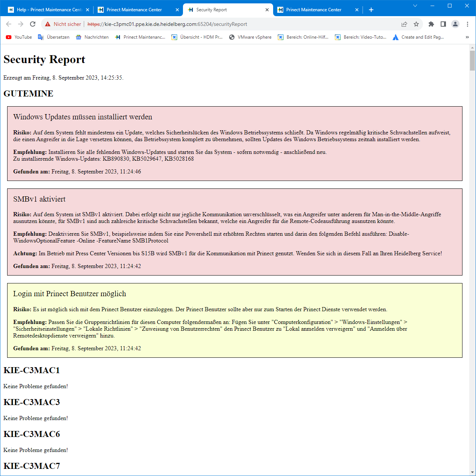The height and width of the screenshot is (476, 476).
Task: Click 'Windows Updates müssen installiert werden' title
Action: point(83,117)
